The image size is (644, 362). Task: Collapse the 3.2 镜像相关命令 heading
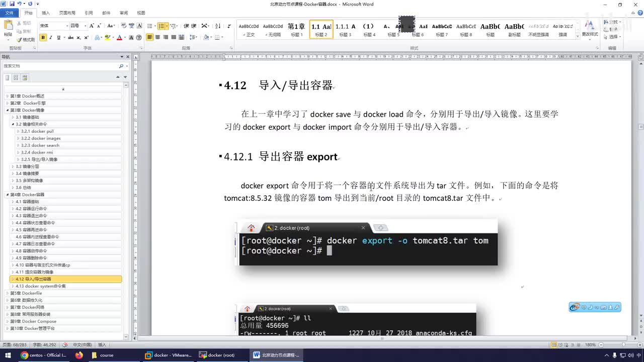click(x=13, y=124)
